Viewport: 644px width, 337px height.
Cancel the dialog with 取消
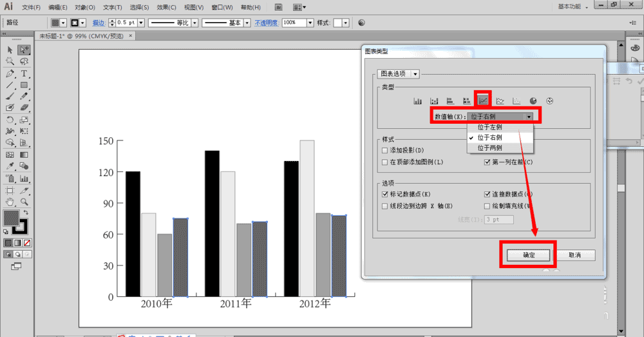tap(574, 255)
